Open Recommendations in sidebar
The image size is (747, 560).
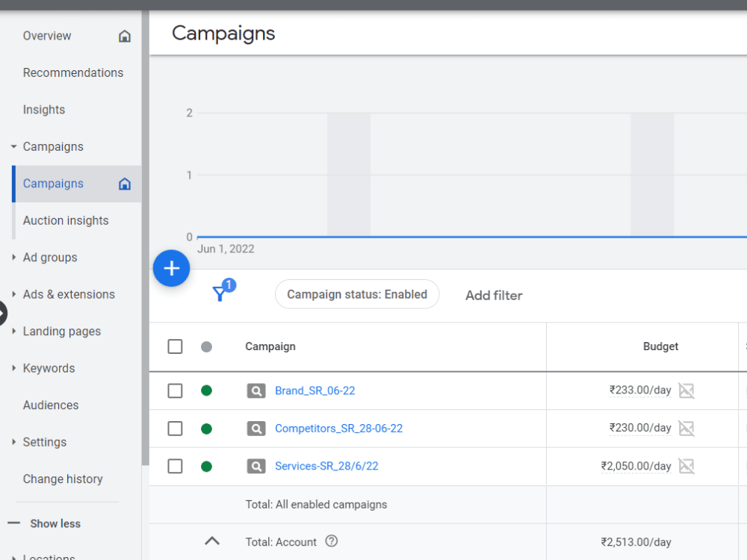pos(73,73)
